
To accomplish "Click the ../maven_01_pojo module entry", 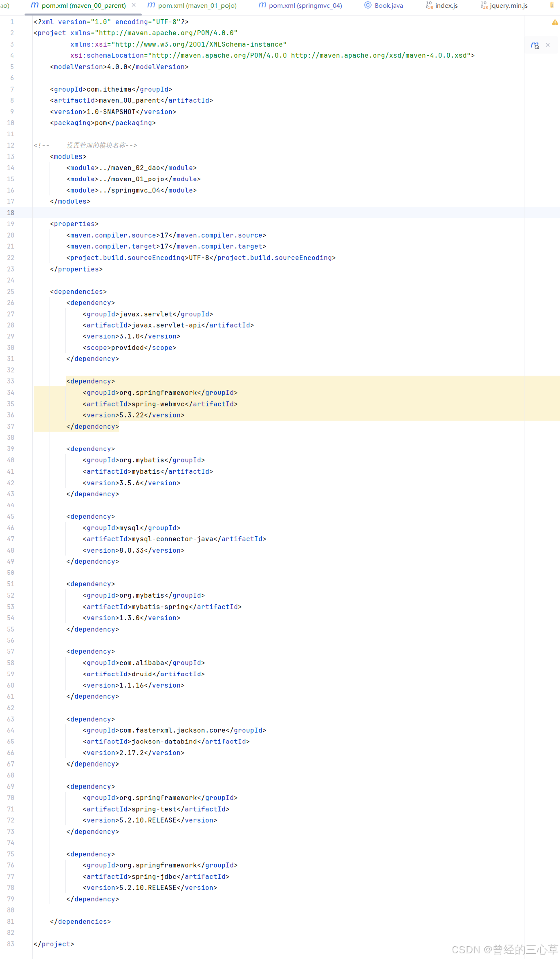I will click(134, 179).
